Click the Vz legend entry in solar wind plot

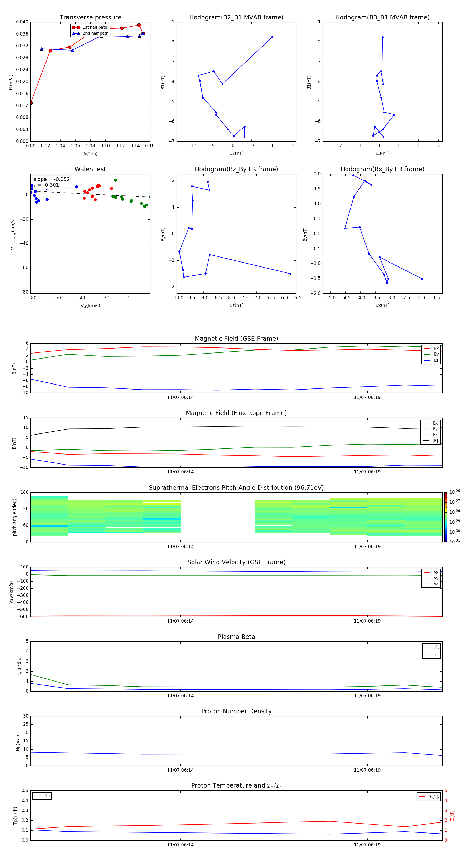(x=431, y=584)
